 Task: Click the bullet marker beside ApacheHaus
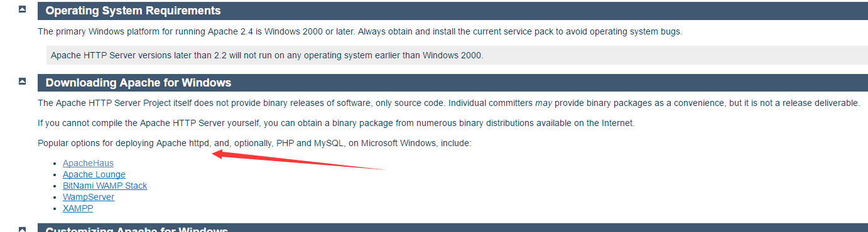57,164
